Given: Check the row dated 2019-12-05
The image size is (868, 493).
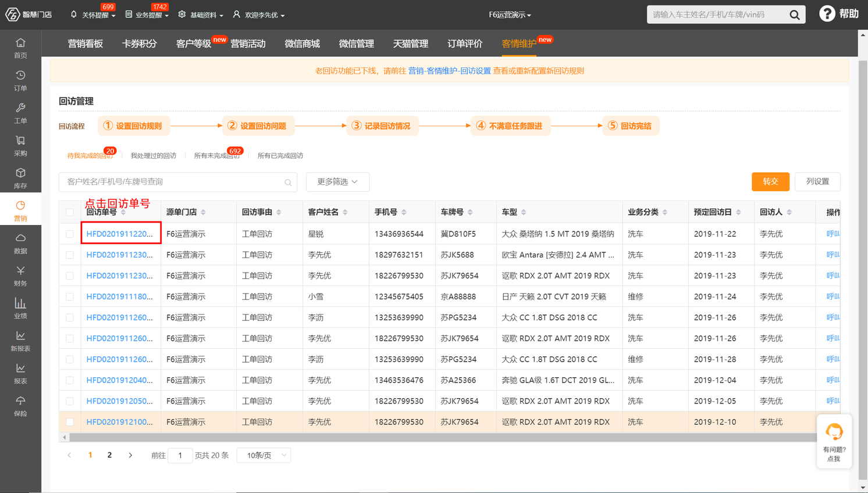Looking at the screenshot, I should [x=70, y=401].
